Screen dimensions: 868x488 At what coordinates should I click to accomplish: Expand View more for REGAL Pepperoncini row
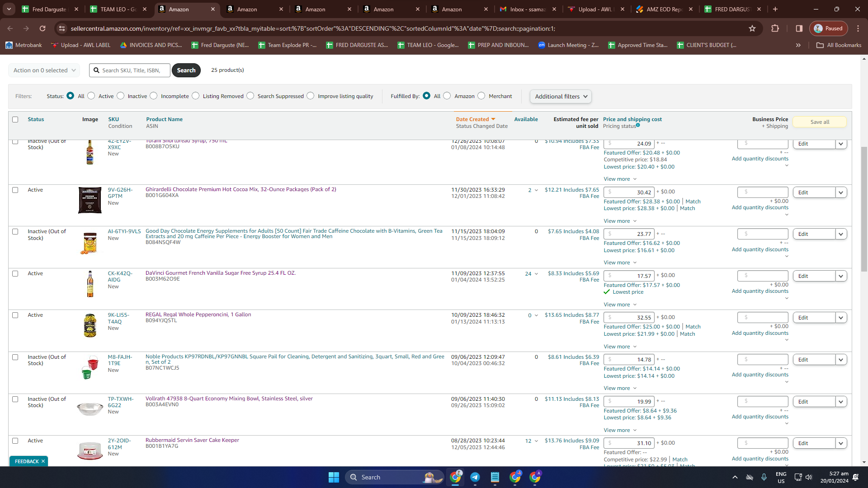click(x=620, y=347)
